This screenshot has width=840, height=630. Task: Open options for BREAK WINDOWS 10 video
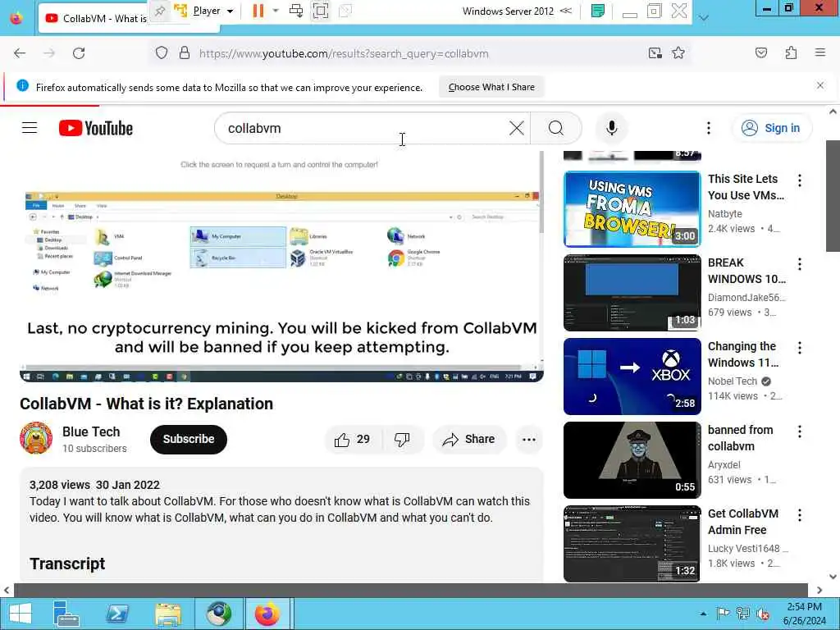pyautogui.click(x=799, y=263)
